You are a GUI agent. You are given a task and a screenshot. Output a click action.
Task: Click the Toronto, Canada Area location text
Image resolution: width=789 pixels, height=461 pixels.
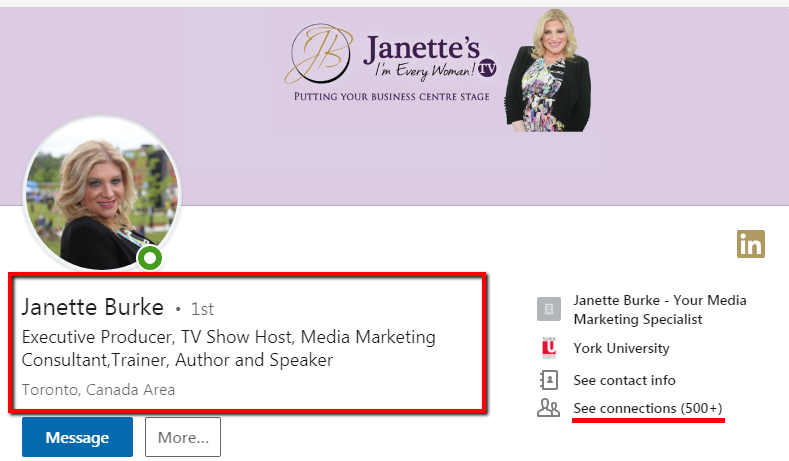98,389
